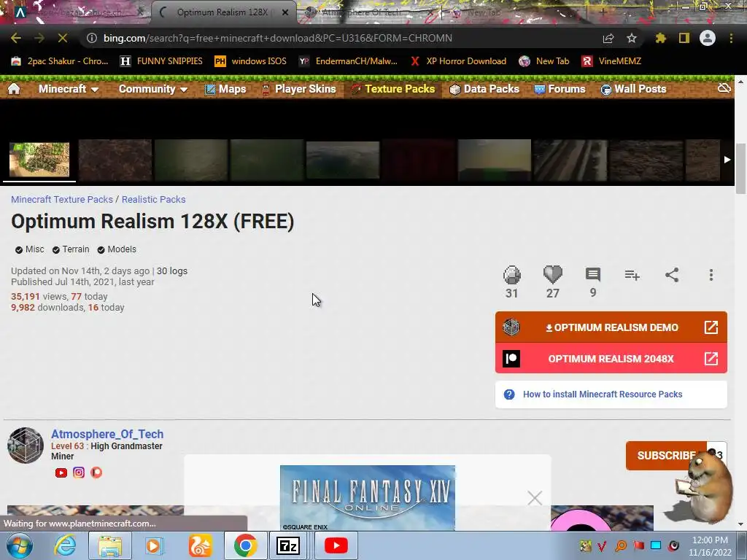
Task: Click the share icon for this pack
Action: (x=672, y=275)
